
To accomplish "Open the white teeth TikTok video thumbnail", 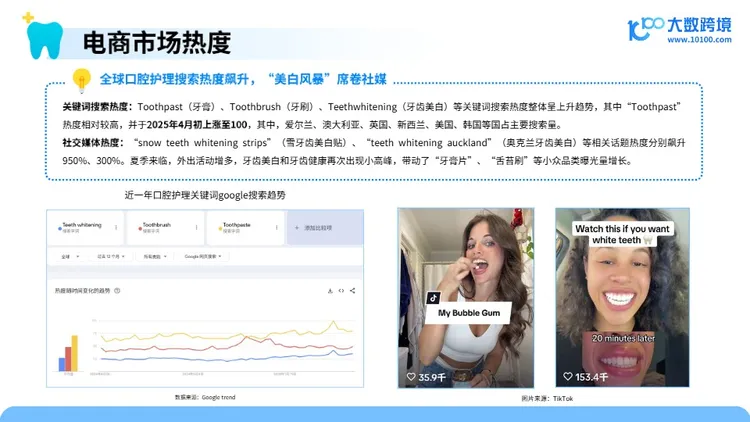I will pyautogui.click(x=622, y=297).
